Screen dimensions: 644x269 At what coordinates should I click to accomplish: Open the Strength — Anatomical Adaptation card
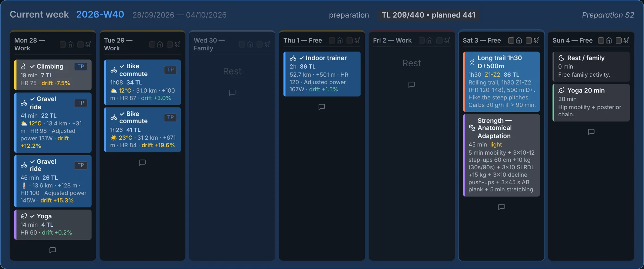point(501,155)
